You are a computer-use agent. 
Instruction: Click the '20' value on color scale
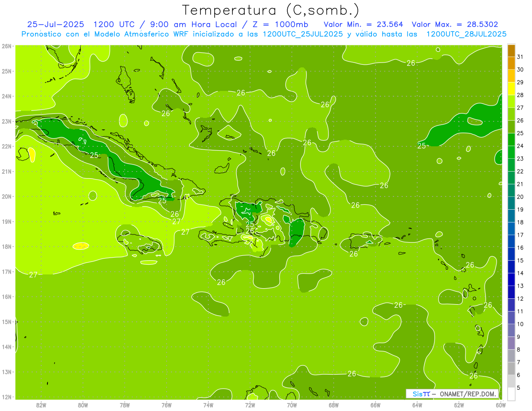(520, 197)
